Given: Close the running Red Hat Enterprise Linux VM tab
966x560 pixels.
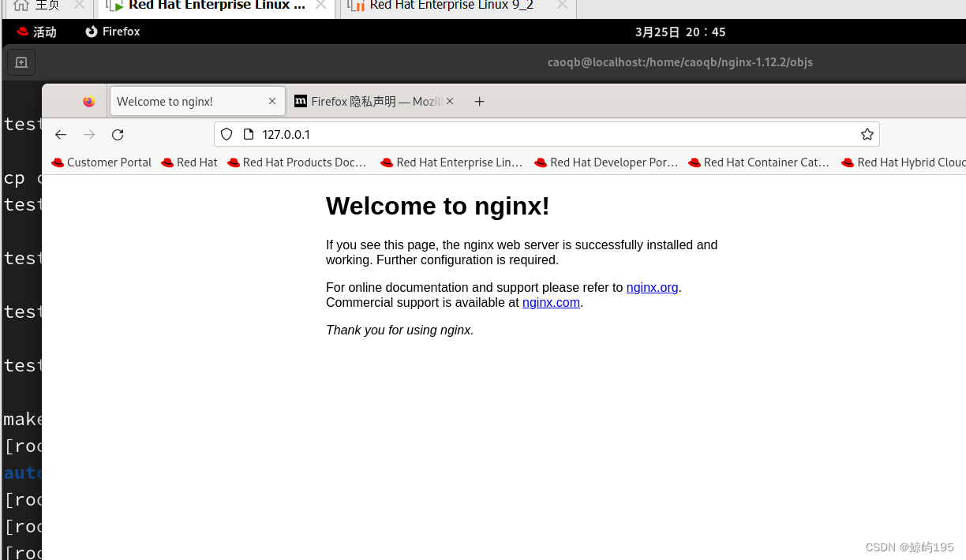Looking at the screenshot, I should click(x=320, y=5).
